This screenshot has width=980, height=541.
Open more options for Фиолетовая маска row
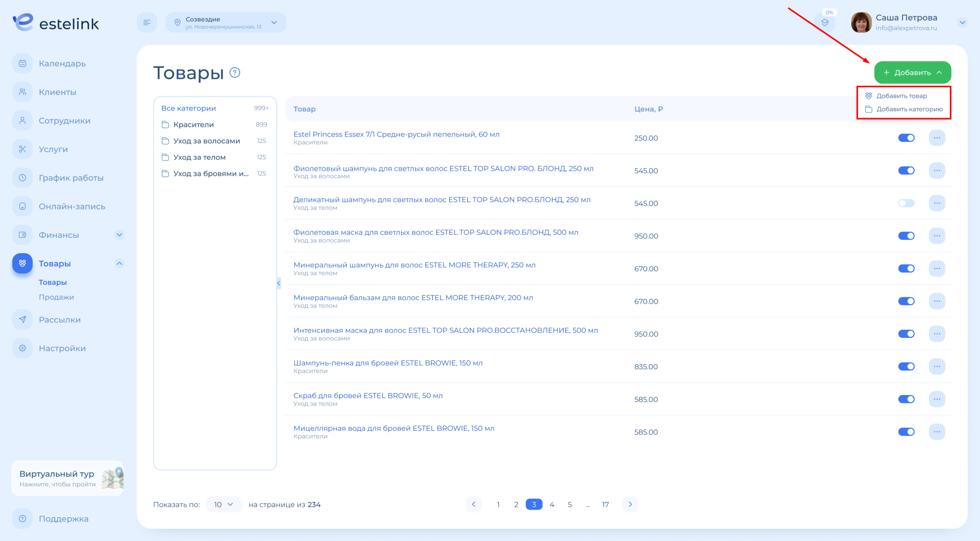point(937,236)
